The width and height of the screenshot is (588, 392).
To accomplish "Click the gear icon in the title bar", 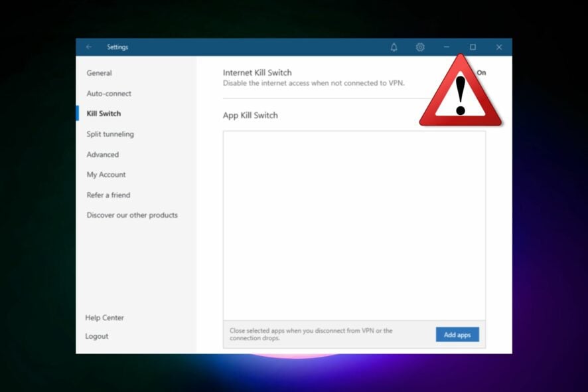I will tap(420, 47).
